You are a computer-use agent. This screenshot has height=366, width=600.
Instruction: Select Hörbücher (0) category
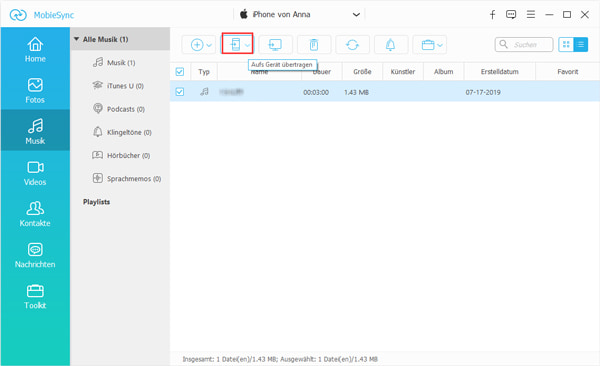[x=121, y=155]
